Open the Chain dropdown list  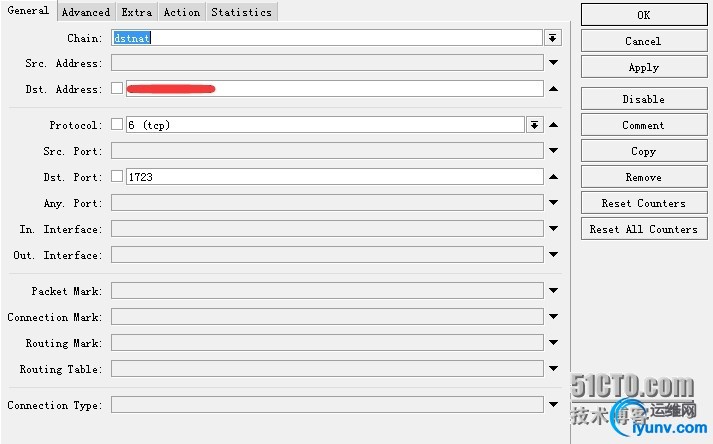552,38
